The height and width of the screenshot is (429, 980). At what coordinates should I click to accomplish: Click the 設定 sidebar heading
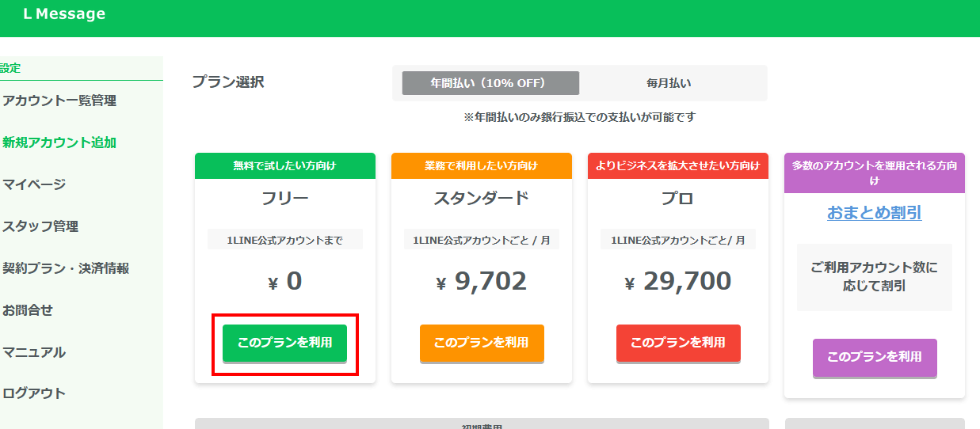[x=10, y=68]
